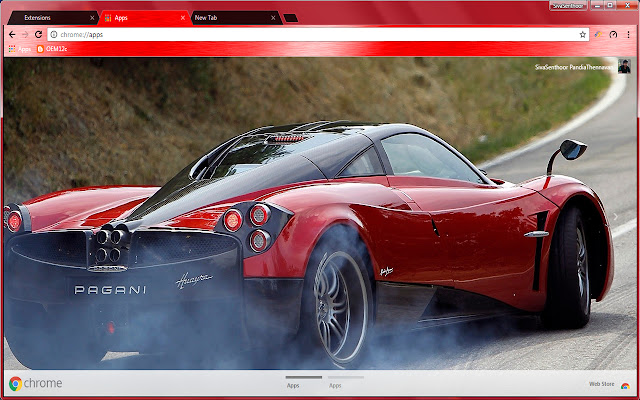Switch to the New Tab tab
The width and height of the screenshot is (640, 400).
tap(236, 18)
